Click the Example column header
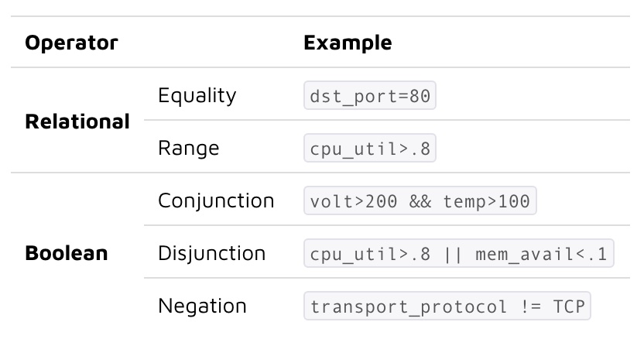Screen dimensions: 644x339 348,43
